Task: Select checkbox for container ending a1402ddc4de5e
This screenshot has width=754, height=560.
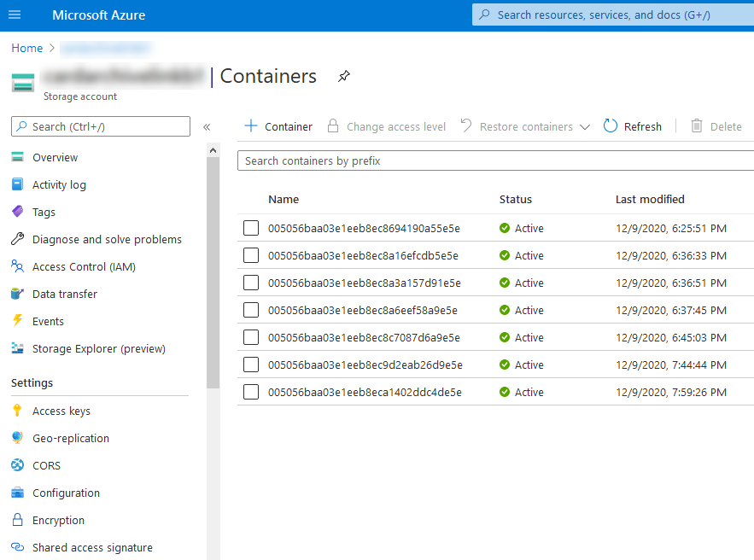Action: tap(251, 392)
